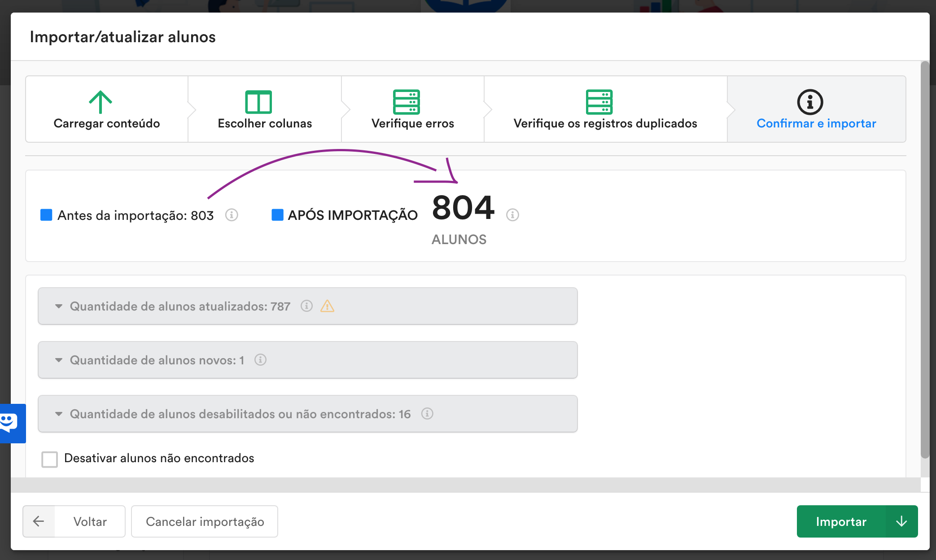Expand alunos desabilitados ou não encontrados section

(x=58, y=414)
